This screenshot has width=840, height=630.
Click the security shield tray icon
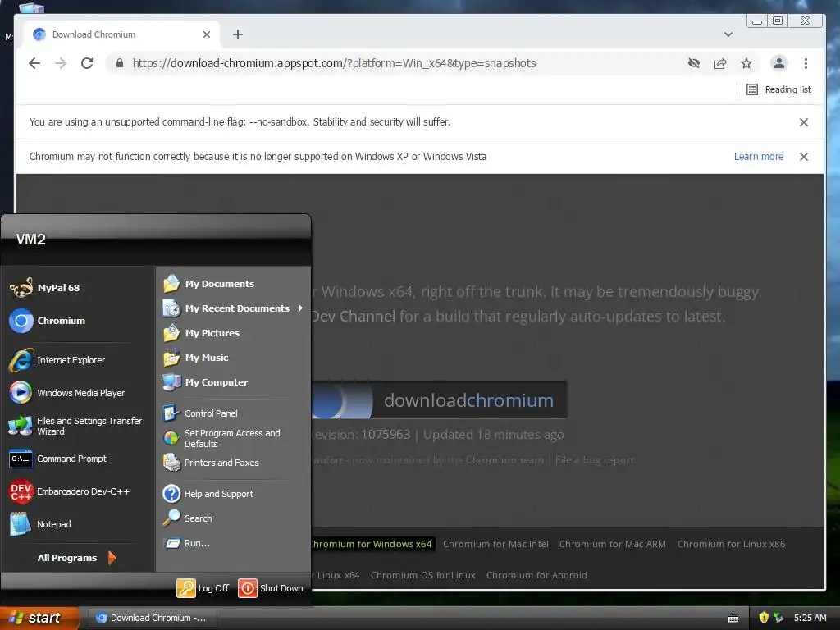[764, 618]
